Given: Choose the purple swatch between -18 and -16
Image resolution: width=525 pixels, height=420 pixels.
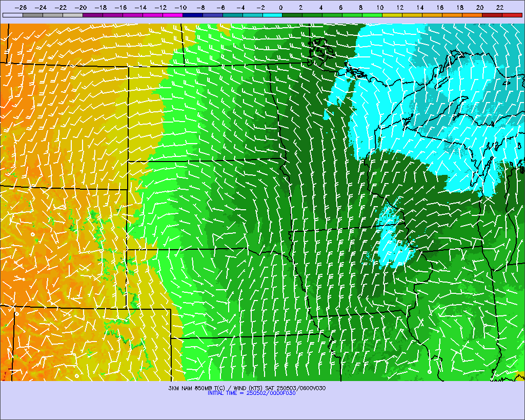Looking at the screenshot, I should (113, 15).
